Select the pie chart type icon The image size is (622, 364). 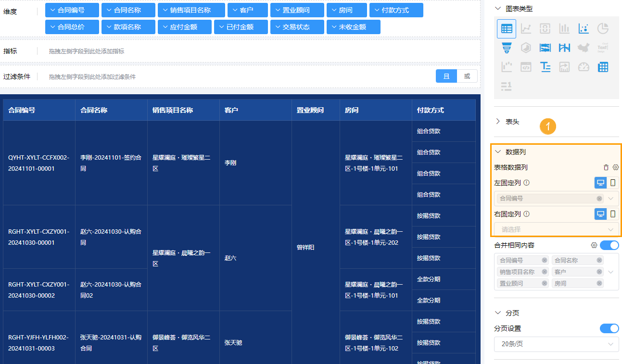pyautogui.click(x=603, y=28)
